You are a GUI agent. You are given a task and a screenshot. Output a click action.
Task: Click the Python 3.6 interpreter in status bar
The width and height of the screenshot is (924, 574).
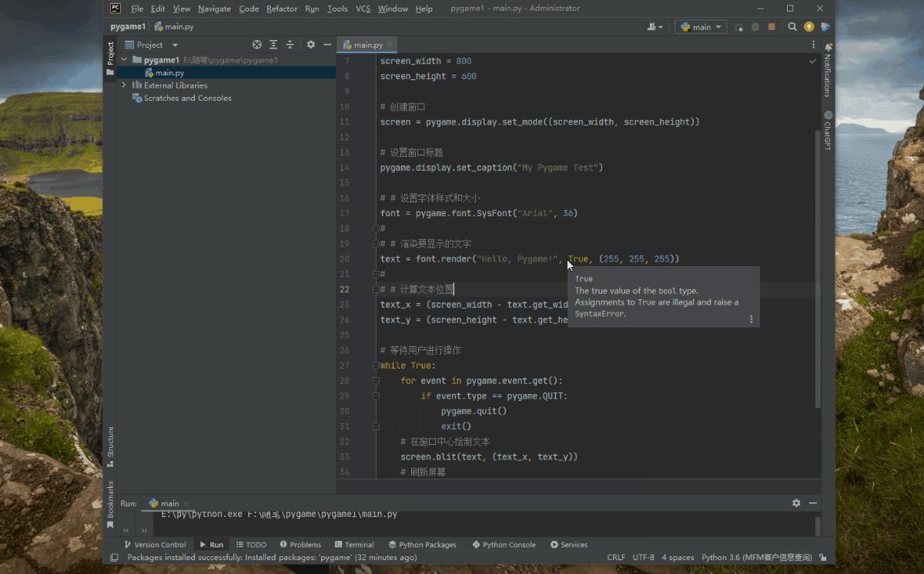tap(756, 557)
